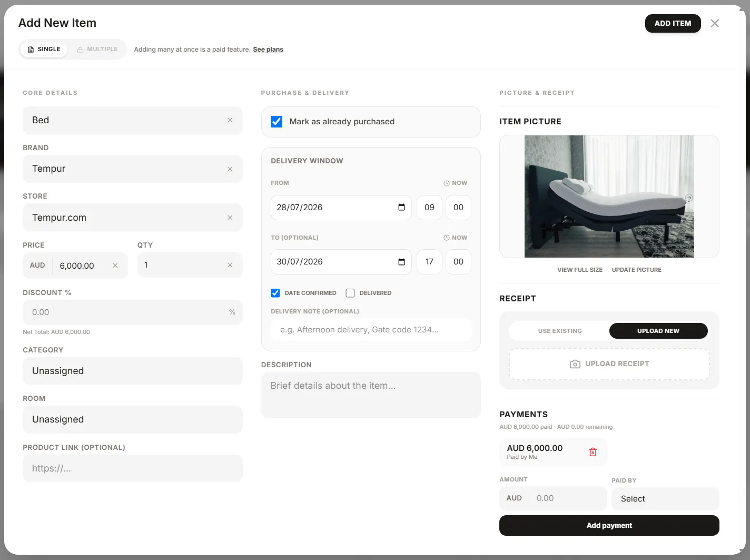Click the From date 28/07/2026 field
This screenshot has width=750, height=560.
pyautogui.click(x=341, y=208)
